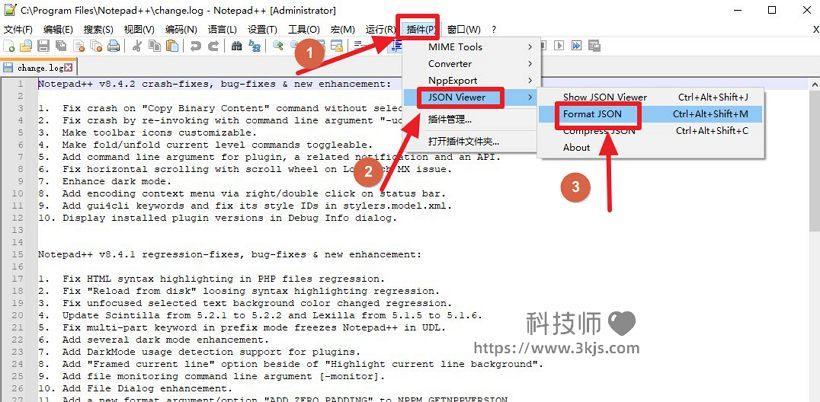Viewport: 820px width, 402px height.
Task: Click the Open file folder icon
Action: coord(26,47)
